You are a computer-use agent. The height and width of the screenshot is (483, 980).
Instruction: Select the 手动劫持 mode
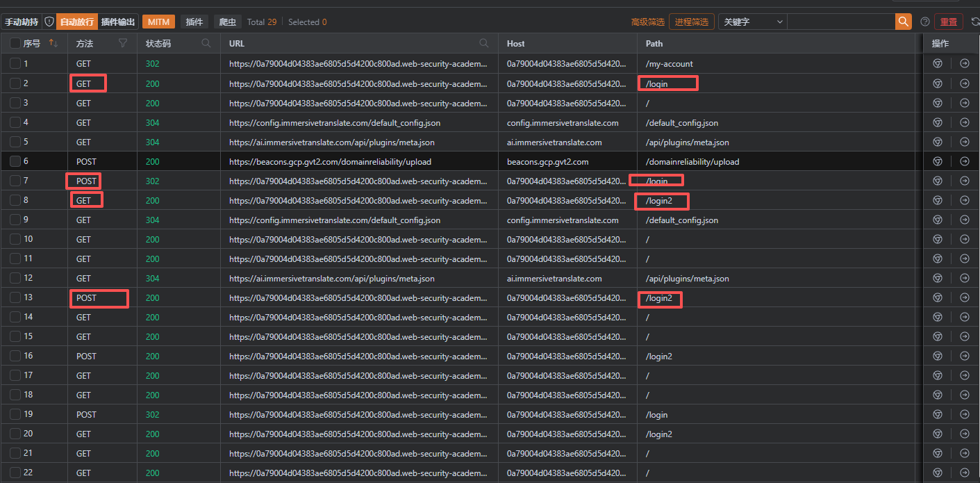22,22
